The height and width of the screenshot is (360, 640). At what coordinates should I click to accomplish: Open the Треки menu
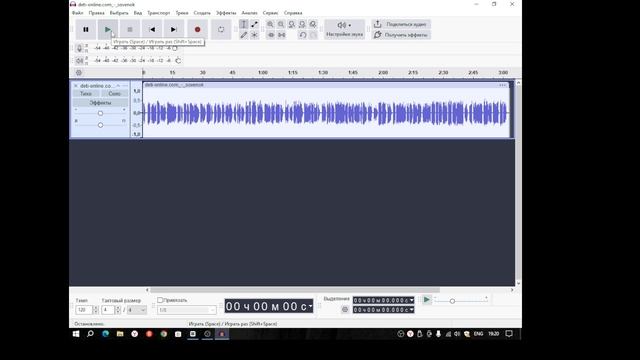click(182, 13)
